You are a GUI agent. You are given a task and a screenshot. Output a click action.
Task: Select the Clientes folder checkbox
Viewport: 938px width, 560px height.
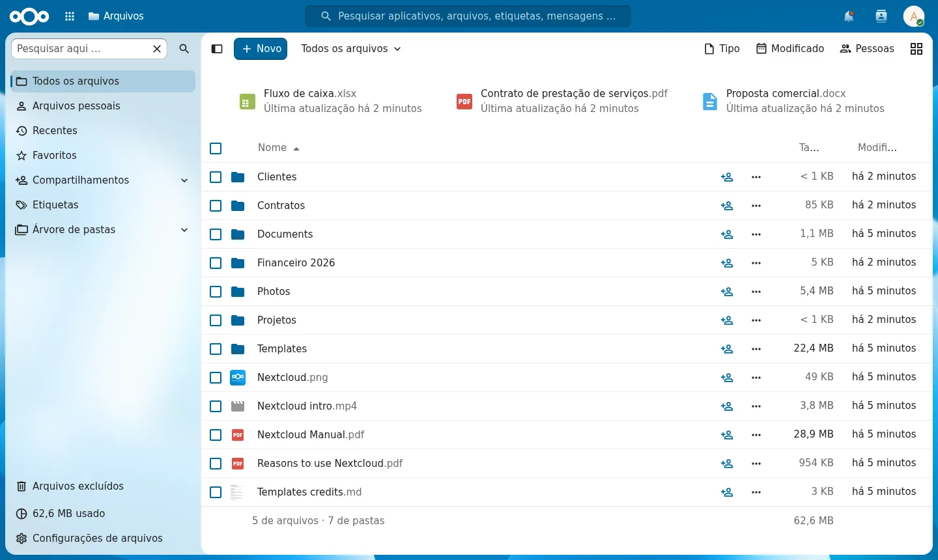point(216,177)
